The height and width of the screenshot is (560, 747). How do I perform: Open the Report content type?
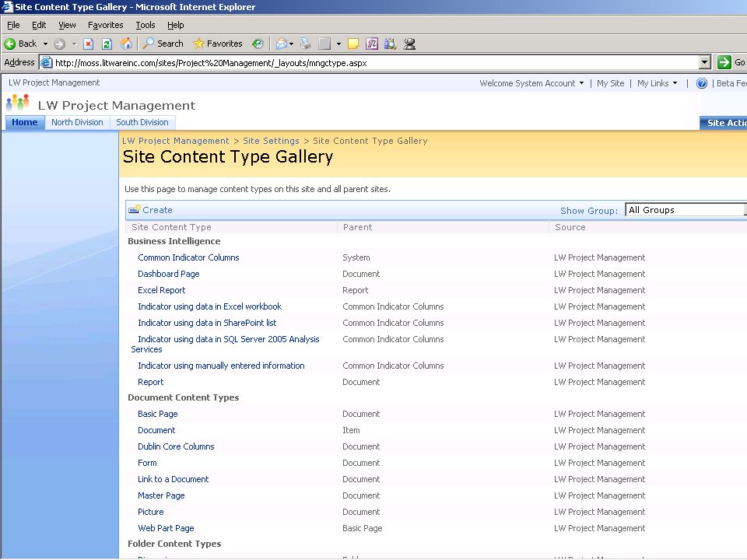coord(150,382)
